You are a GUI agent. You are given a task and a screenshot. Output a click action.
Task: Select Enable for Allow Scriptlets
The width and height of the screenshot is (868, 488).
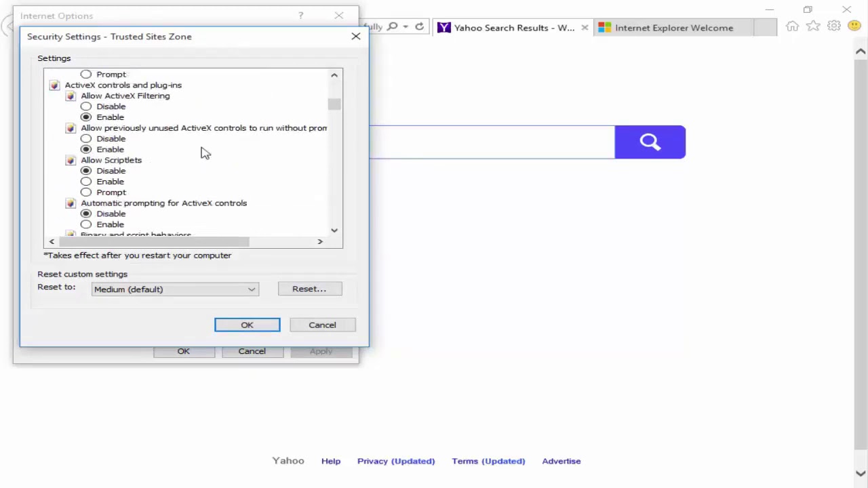pyautogui.click(x=86, y=182)
